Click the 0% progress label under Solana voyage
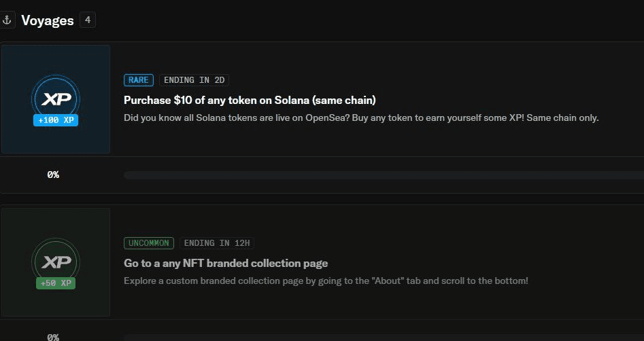The width and height of the screenshot is (644, 341). (53, 175)
